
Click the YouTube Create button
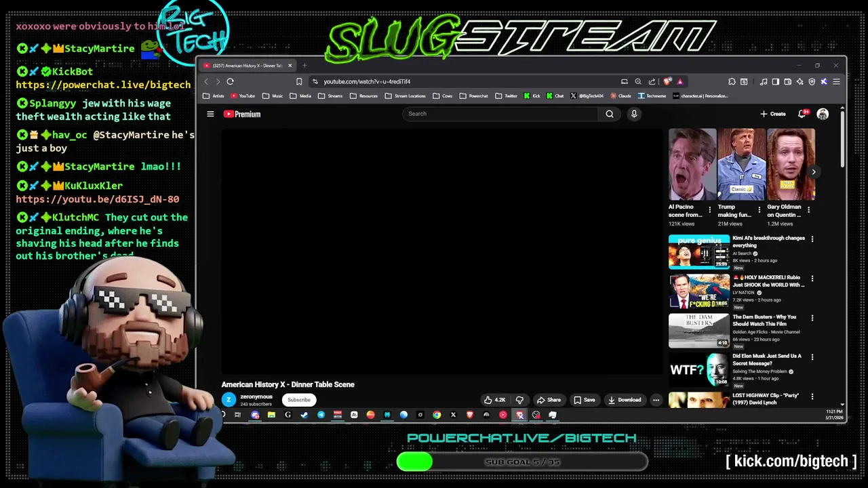point(773,114)
